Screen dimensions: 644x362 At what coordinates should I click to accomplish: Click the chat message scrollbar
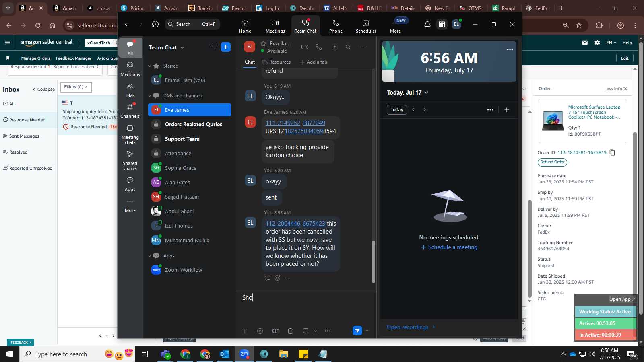373,261
